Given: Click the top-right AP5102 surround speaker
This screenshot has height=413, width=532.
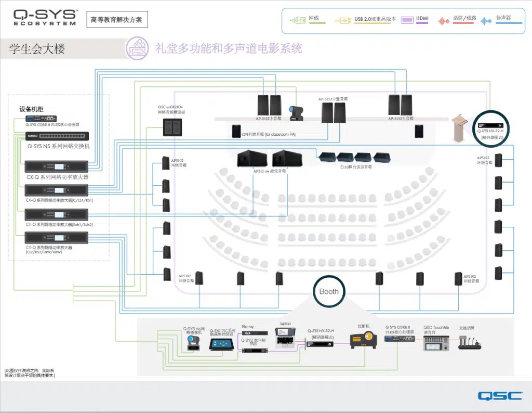Looking at the screenshot, I should tap(498, 160).
